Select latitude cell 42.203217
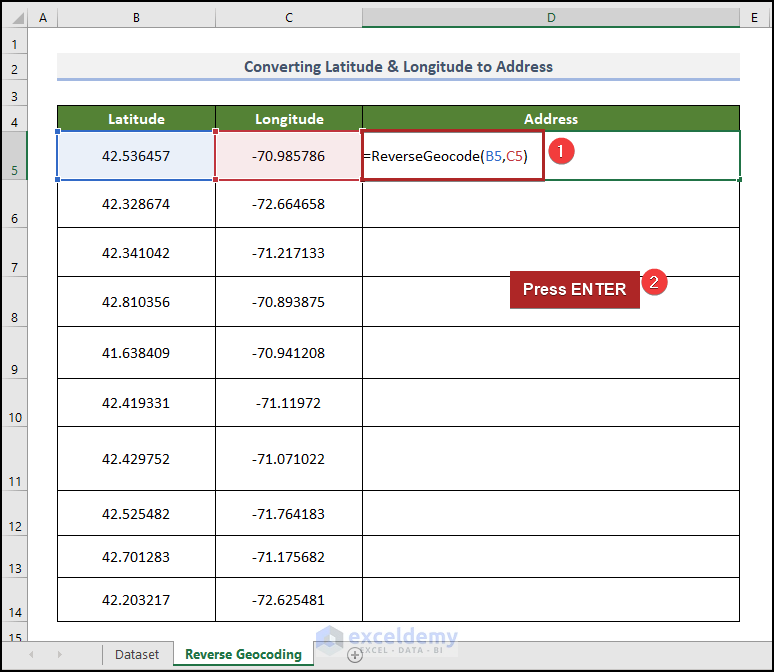This screenshot has height=672, width=774. (x=136, y=599)
